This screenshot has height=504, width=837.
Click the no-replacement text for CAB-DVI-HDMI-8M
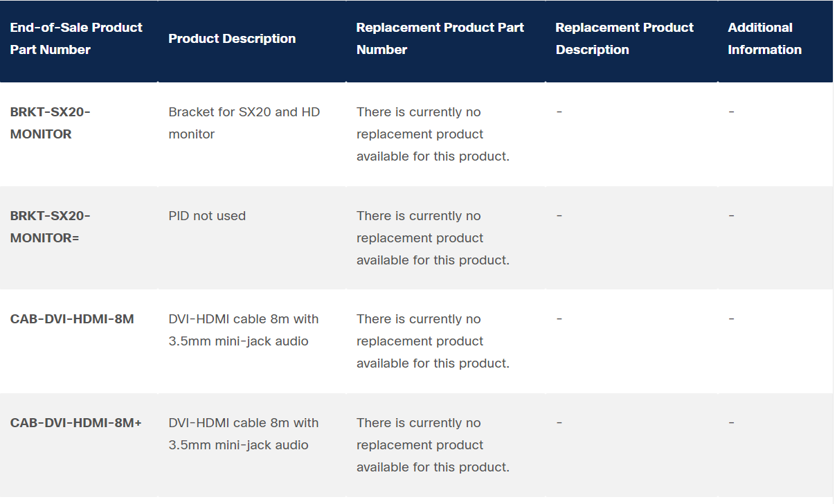point(433,341)
